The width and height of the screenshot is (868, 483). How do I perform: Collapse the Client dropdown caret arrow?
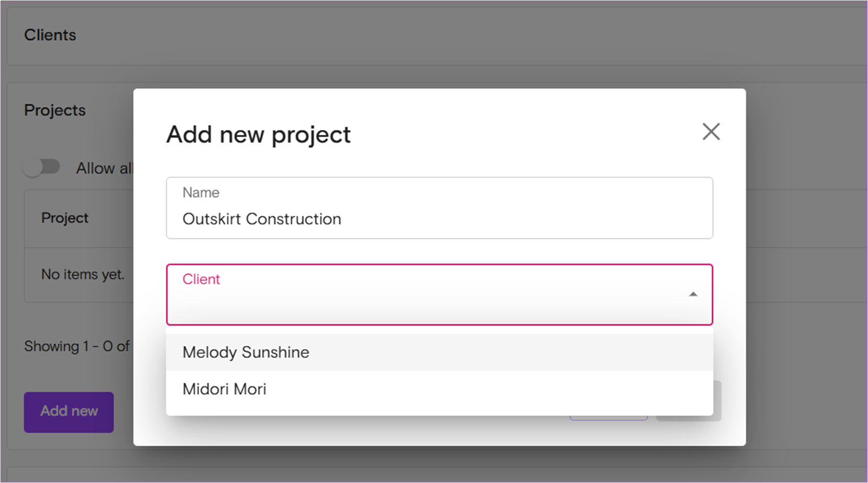pos(693,294)
